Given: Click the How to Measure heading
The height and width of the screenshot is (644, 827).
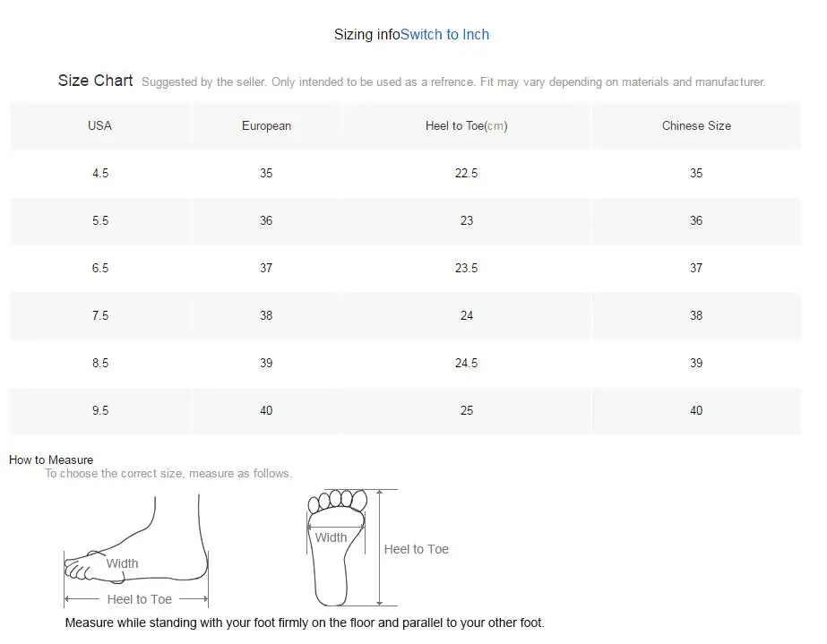Looking at the screenshot, I should click(x=51, y=459).
